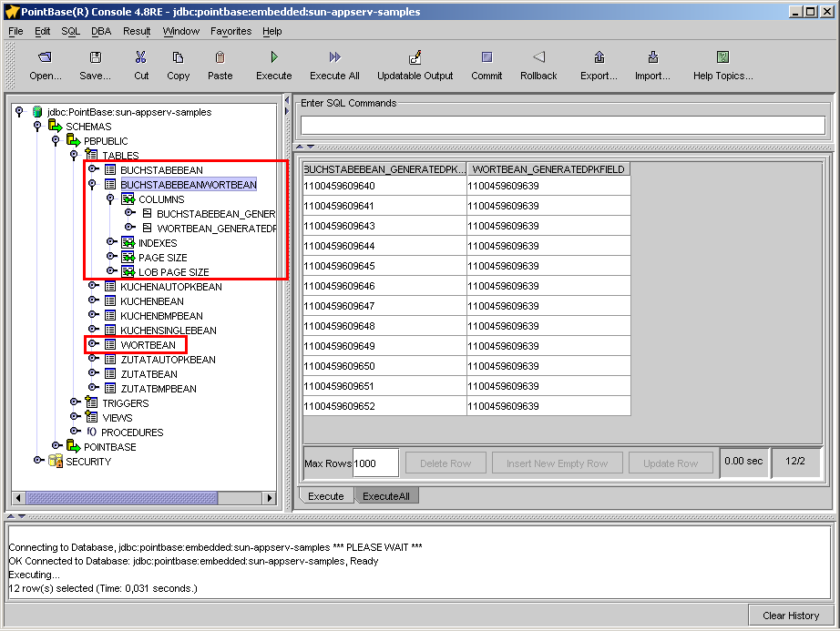Viewport: 840px width, 631px height.
Task: Click cell 1100459609652
Action: coord(384,406)
